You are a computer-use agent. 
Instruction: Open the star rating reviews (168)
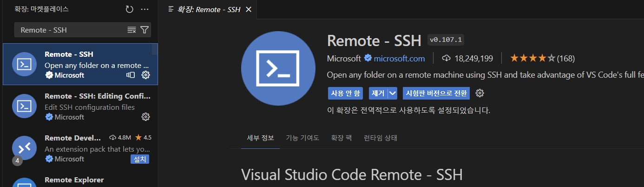click(x=542, y=58)
